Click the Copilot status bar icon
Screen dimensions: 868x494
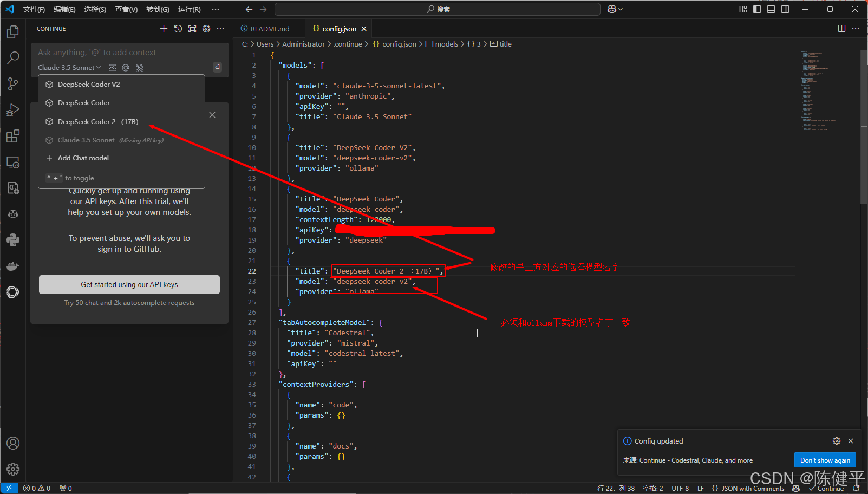point(795,488)
